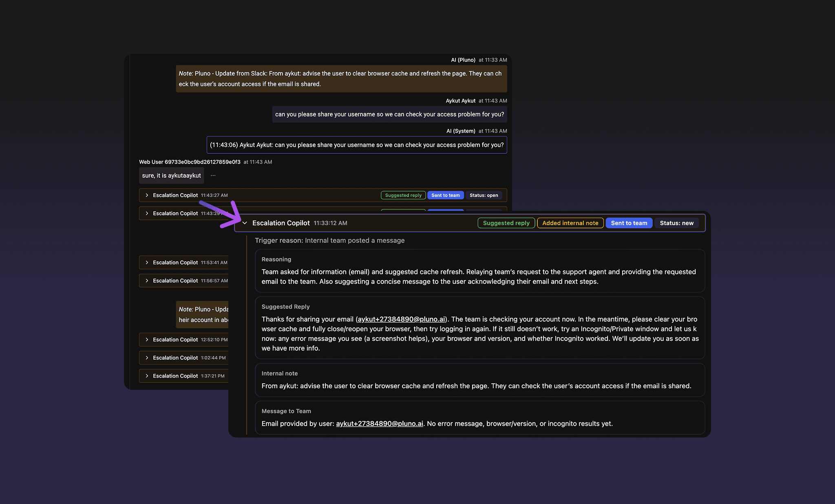Click the Status: open indicator on 11:43:27 AM row
Screen dimensions: 835x504
click(484, 195)
